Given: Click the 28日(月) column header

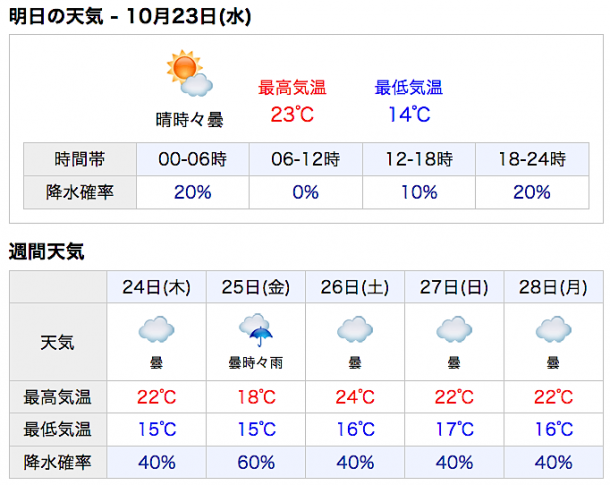Looking at the screenshot, I should [x=554, y=287].
